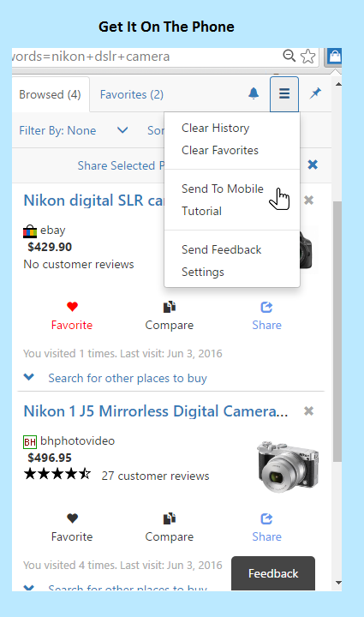Expand Search for other places to buy under ebay item
This screenshot has height=617, width=364.
click(x=115, y=378)
